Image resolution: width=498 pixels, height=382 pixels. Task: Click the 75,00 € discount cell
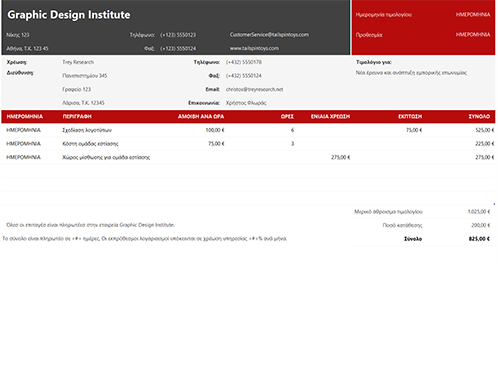tap(414, 130)
